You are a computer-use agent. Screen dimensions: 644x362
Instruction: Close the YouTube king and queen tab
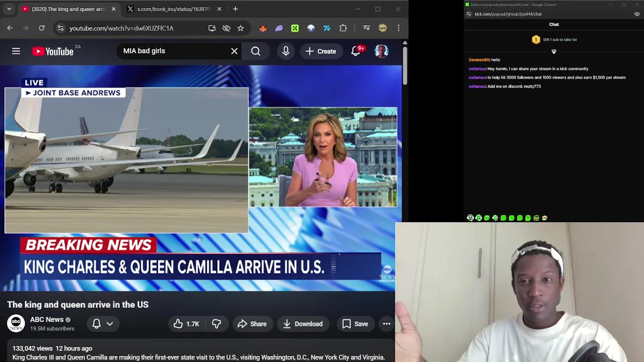click(114, 9)
